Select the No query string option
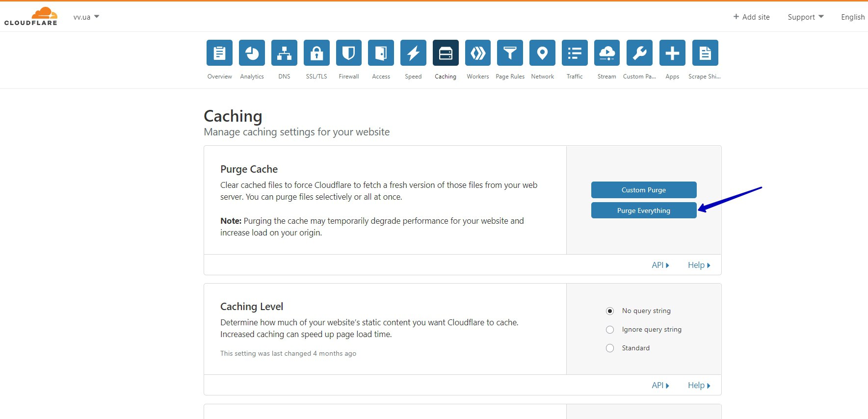868x419 pixels. [x=610, y=311]
